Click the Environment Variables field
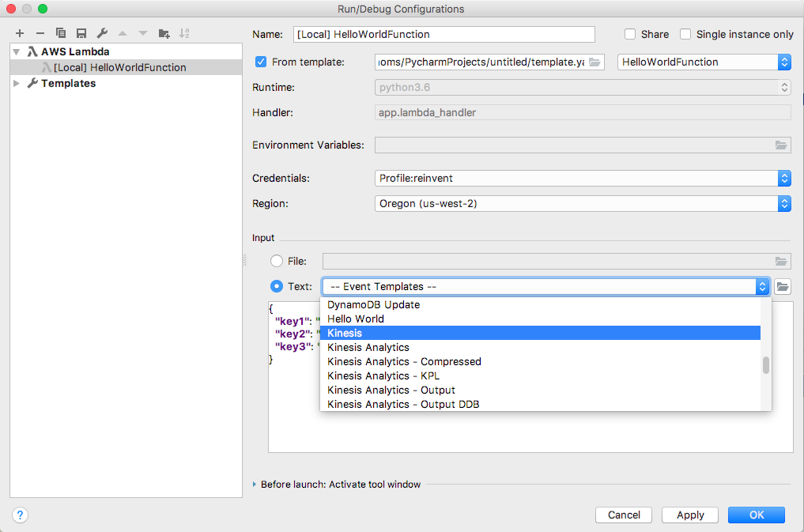 click(x=574, y=145)
